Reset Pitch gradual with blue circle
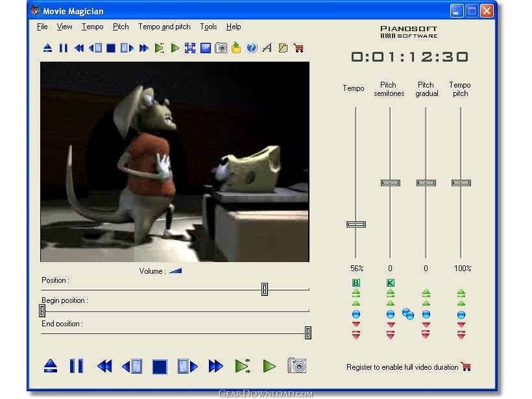The height and width of the screenshot is (399, 532). point(426,314)
